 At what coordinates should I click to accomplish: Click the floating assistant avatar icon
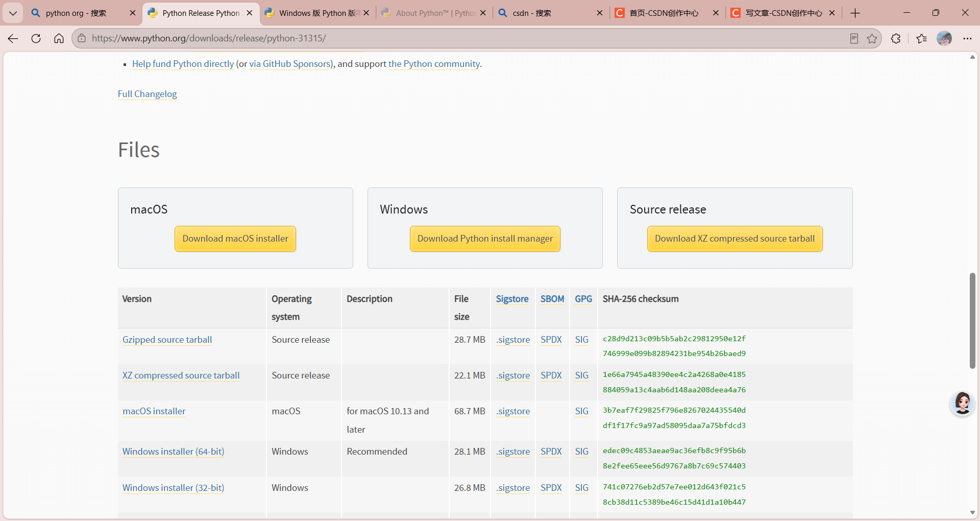963,404
